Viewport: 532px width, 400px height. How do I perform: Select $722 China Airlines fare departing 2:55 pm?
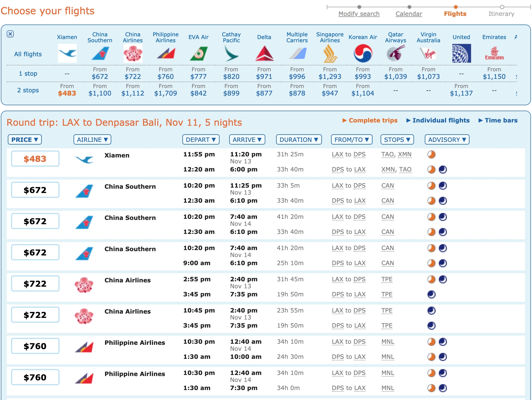click(x=35, y=283)
